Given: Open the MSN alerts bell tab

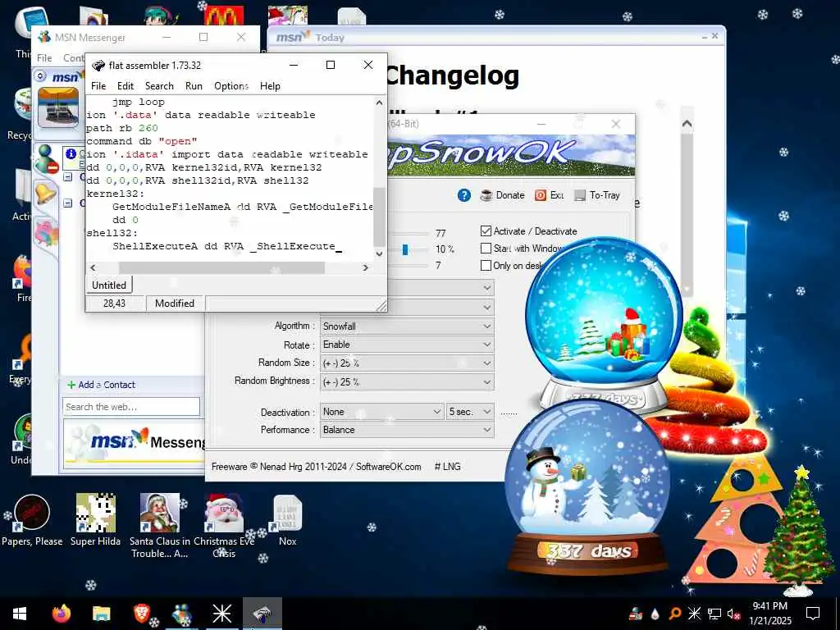Looking at the screenshot, I should pos(46,192).
